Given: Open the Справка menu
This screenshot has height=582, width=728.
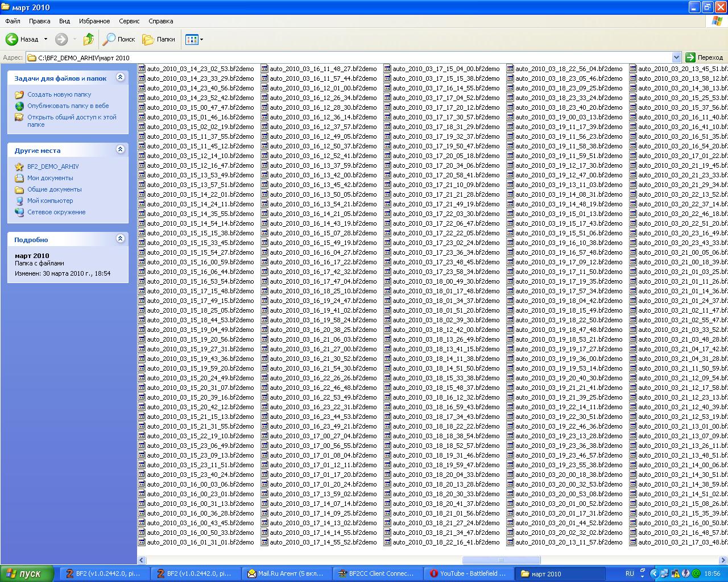Looking at the screenshot, I should point(161,21).
